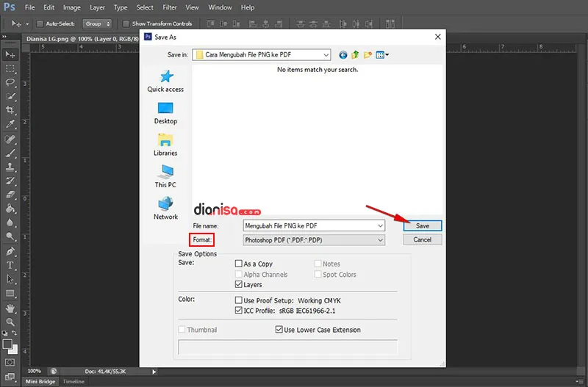Screen dimensions: 588x387
Task: Switch to the Timeline tab
Action: pos(73,381)
